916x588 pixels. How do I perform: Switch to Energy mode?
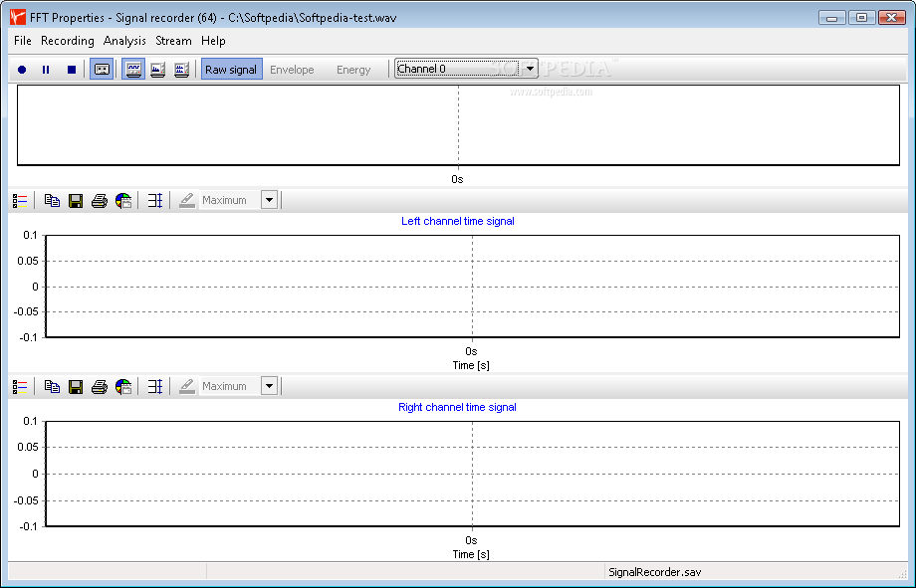[353, 70]
